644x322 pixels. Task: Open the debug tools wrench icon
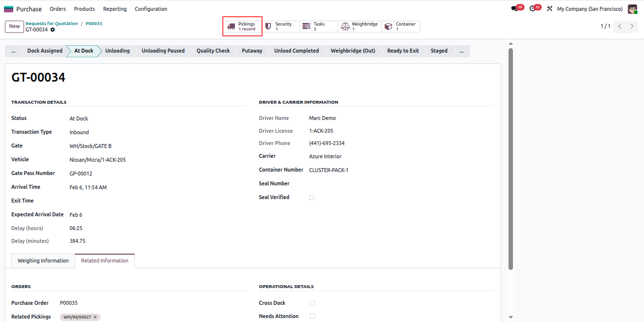point(549,9)
